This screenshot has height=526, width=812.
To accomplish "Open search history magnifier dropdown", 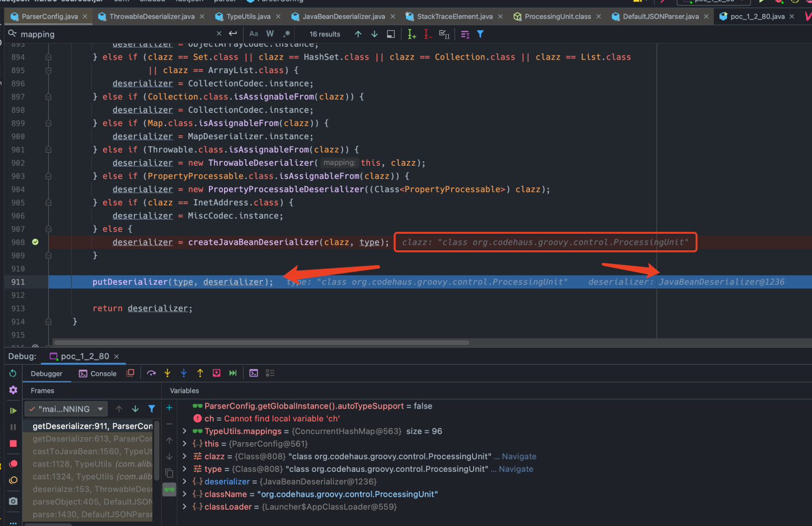I will point(12,34).
